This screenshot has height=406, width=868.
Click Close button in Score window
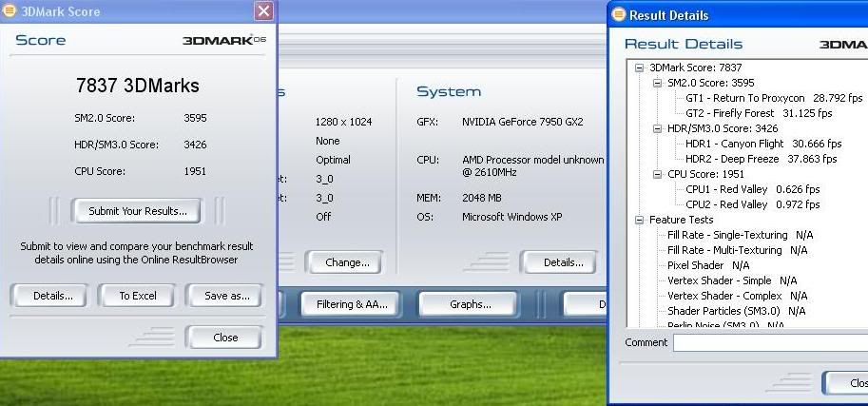coord(224,338)
